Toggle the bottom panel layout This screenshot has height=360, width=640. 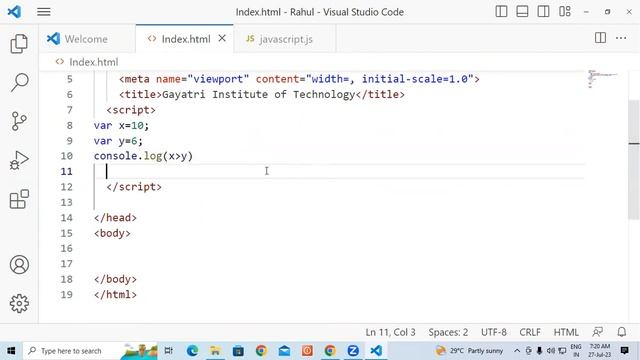522,11
